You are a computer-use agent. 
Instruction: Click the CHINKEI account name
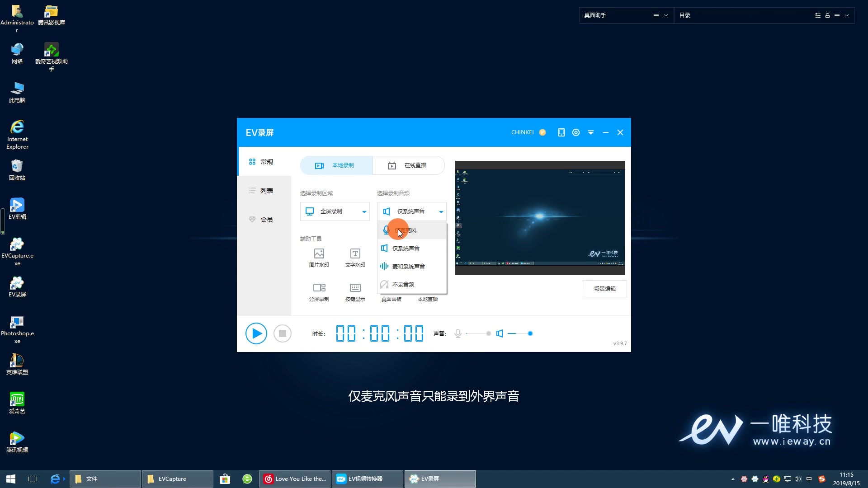click(523, 132)
